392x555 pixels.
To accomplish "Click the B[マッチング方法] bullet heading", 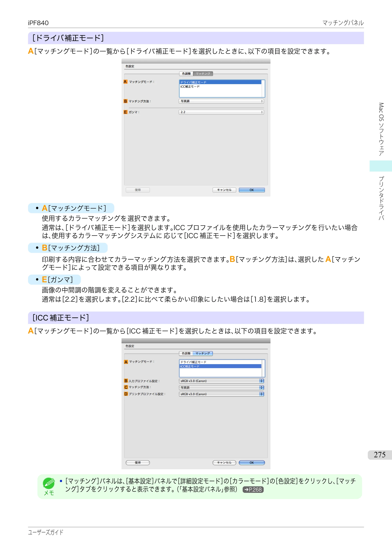I will tap(71, 248).
